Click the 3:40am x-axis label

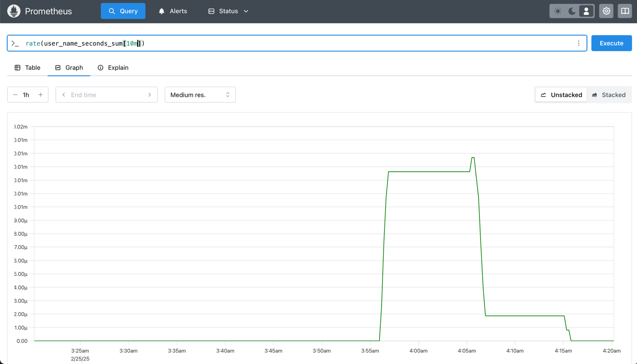point(225,351)
